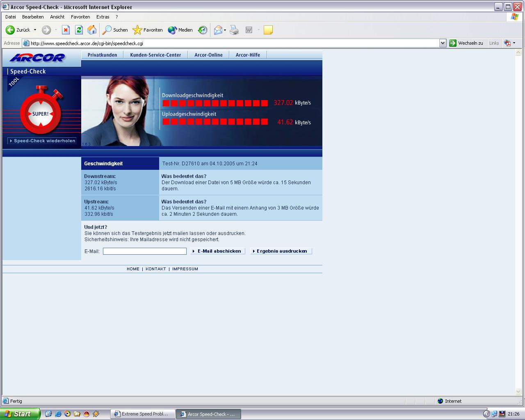This screenshot has width=525, height=420.
Task: Launch Internet Explorer from quick launch
Action: click(58, 414)
